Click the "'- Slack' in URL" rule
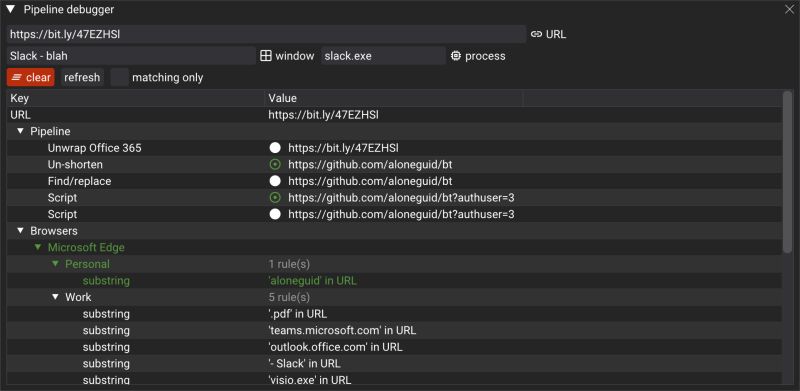The width and height of the screenshot is (800, 391). point(304,363)
